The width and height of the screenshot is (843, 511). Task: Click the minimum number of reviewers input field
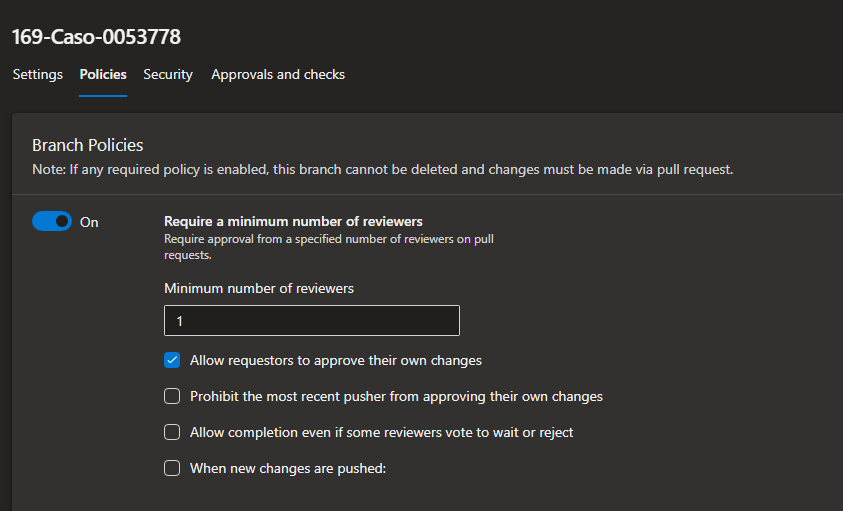[311, 320]
